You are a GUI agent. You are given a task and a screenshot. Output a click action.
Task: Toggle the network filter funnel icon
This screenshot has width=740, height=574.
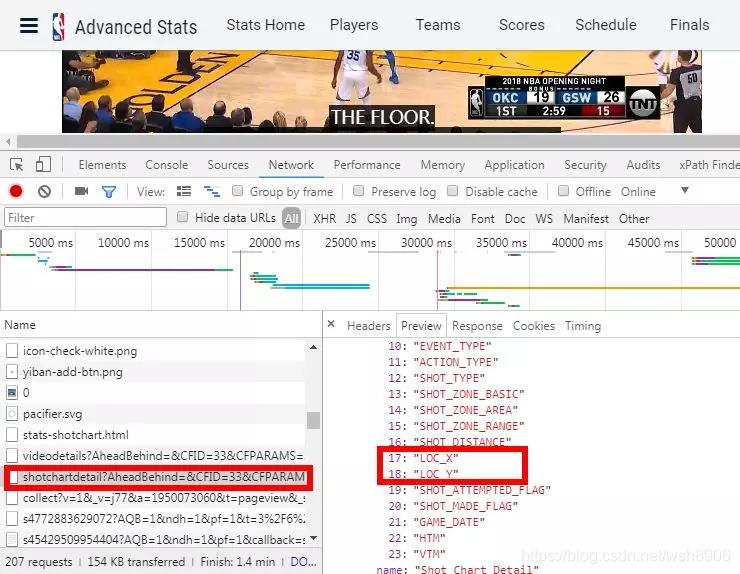coord(109,192)
